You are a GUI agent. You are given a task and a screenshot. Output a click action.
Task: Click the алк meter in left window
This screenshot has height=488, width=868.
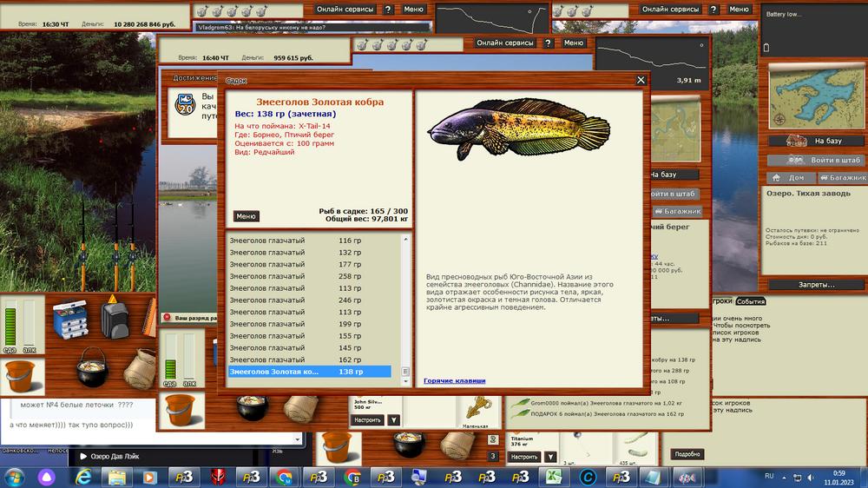30,326
